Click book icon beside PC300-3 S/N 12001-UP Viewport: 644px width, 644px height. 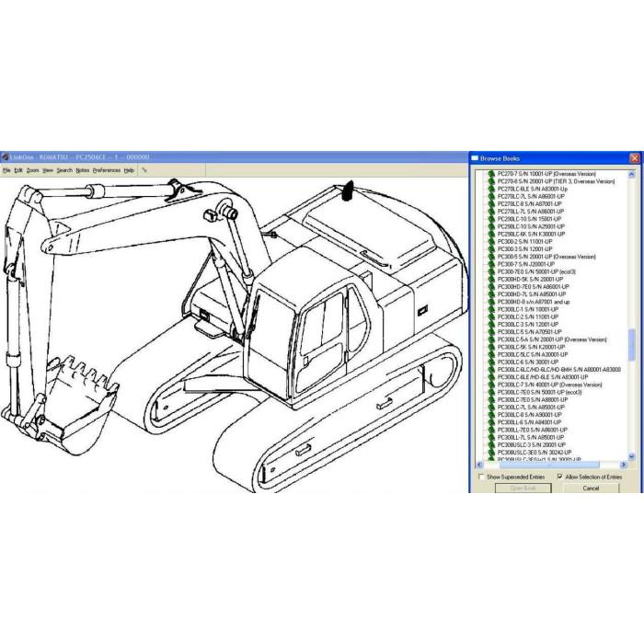pyautogui.click(x=490, y=249)
